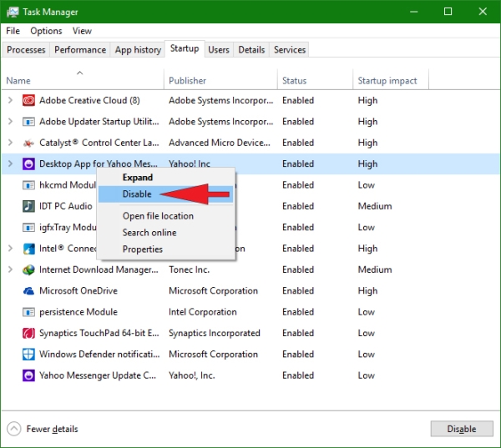Click the Fewer details arrow icon
Image resolution: width=501 pixels, height=448 pixels.
tap(13, 429)
